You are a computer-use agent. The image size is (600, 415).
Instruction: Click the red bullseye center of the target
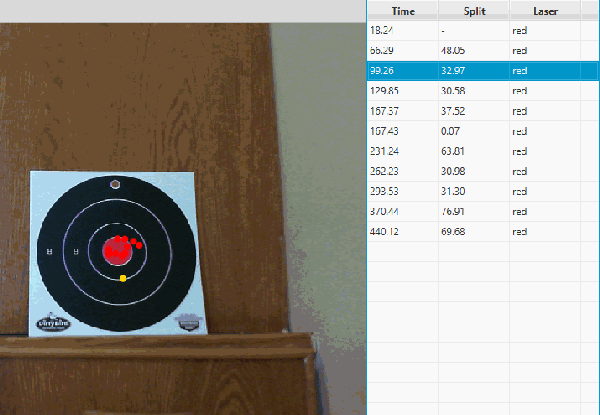pos(120,249)
